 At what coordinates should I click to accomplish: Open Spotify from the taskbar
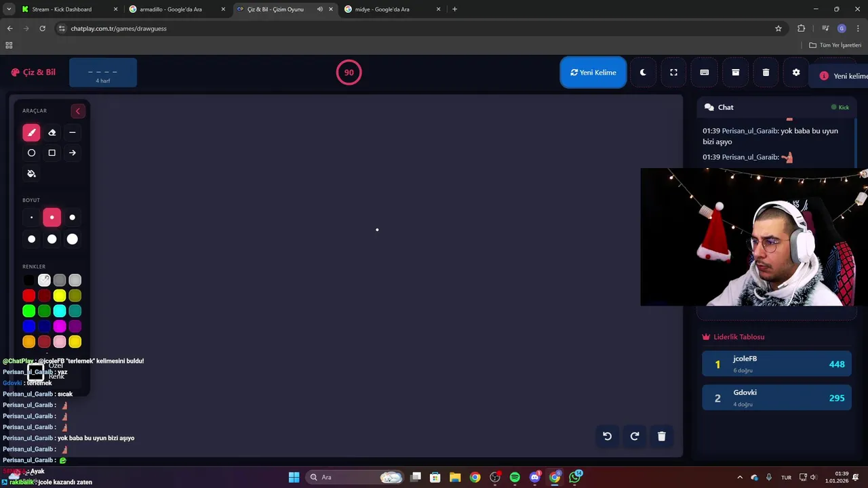click(515, 477)
